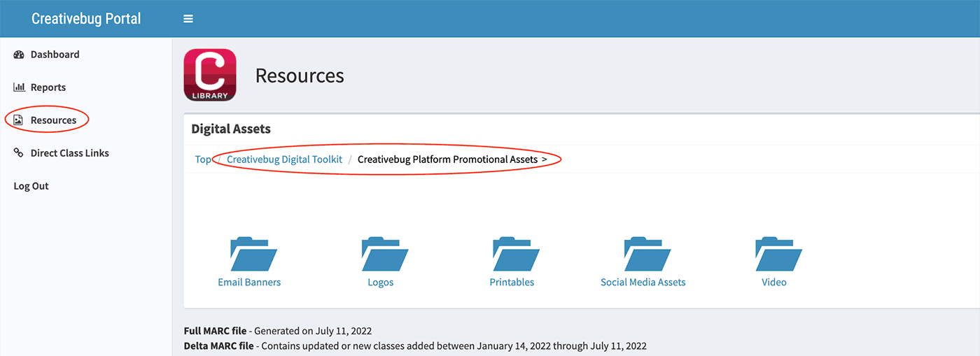Click the Email Banners label link
Screen dimensions: 980x356
tap(249, 283)
